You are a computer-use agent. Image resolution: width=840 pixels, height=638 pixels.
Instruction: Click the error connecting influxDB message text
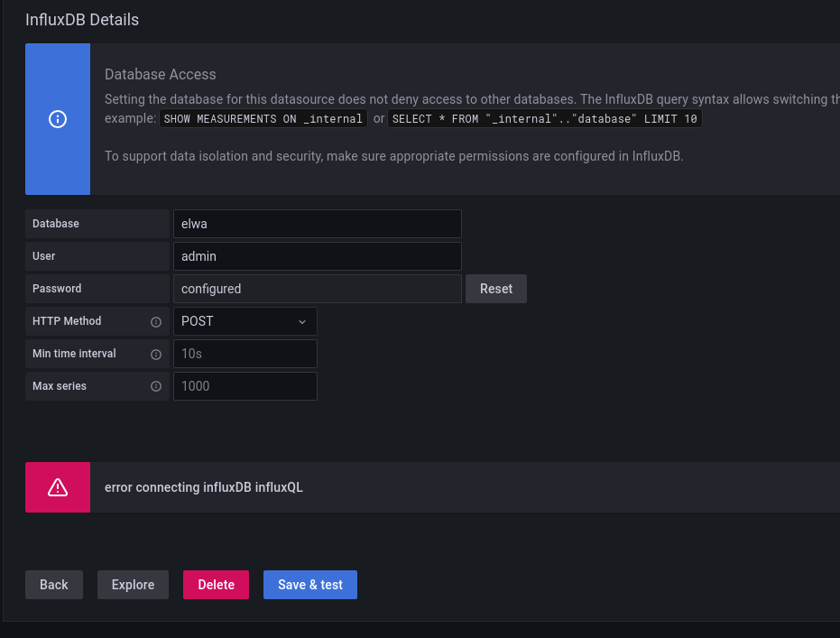tap(204, 487)
